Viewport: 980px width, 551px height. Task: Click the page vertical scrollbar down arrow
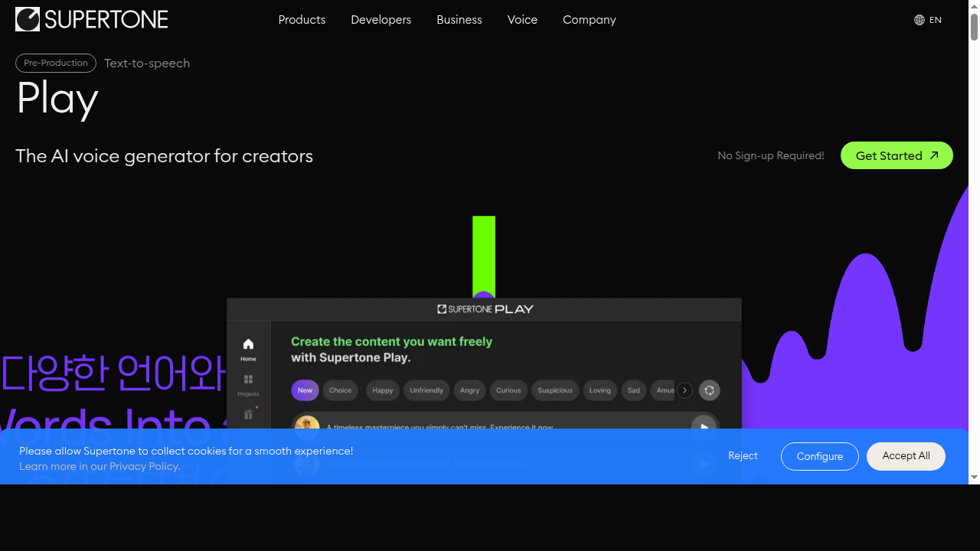coord(974,477)
